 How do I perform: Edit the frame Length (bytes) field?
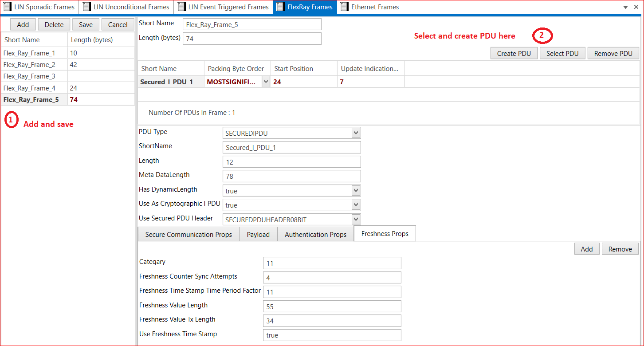tap(252, 39)
